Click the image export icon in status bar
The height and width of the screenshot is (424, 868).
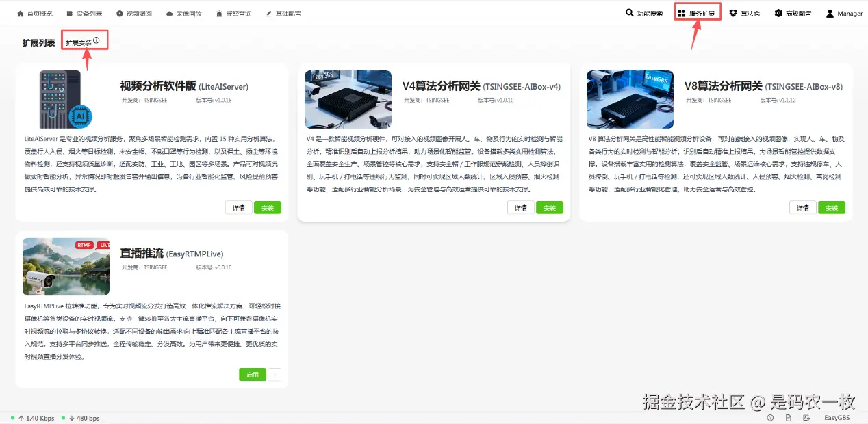click(x=806, y=418)
